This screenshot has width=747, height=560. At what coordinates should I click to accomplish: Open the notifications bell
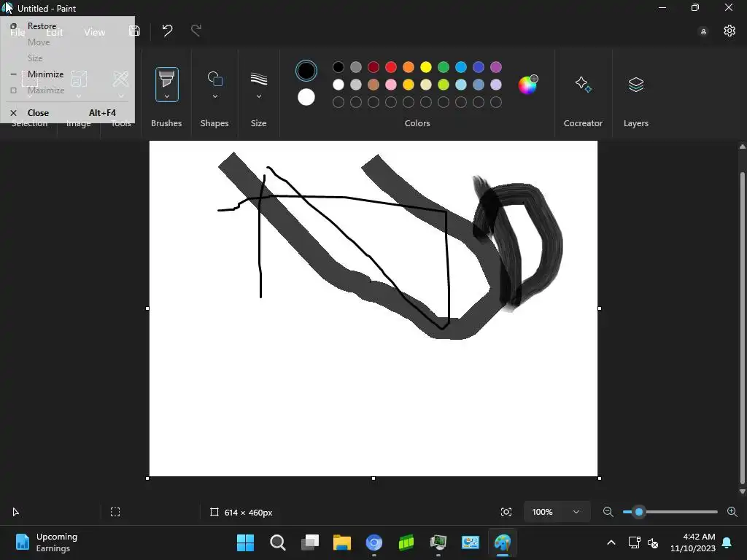tap(727, 542)
